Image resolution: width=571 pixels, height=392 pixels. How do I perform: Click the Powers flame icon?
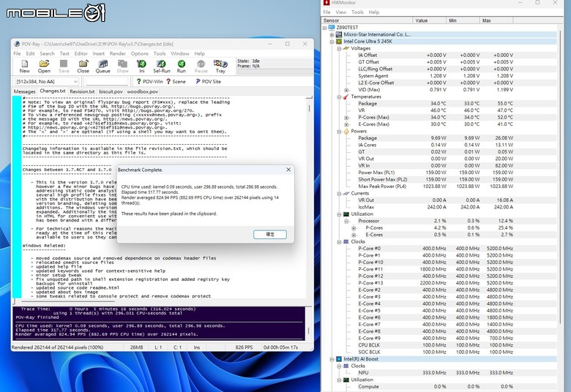(x=346, y=132)
